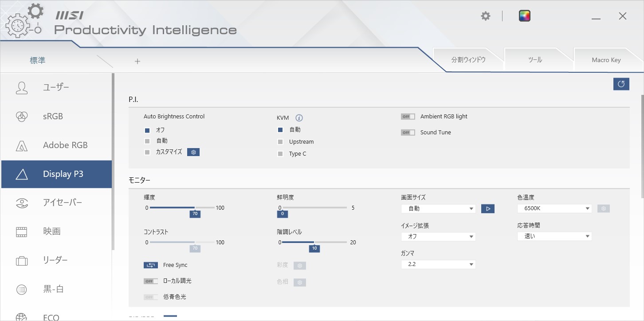This screenshot has height=321, width=644.
Task: Click the 輝度 brightness slider handle
Action: coord(194,207)
